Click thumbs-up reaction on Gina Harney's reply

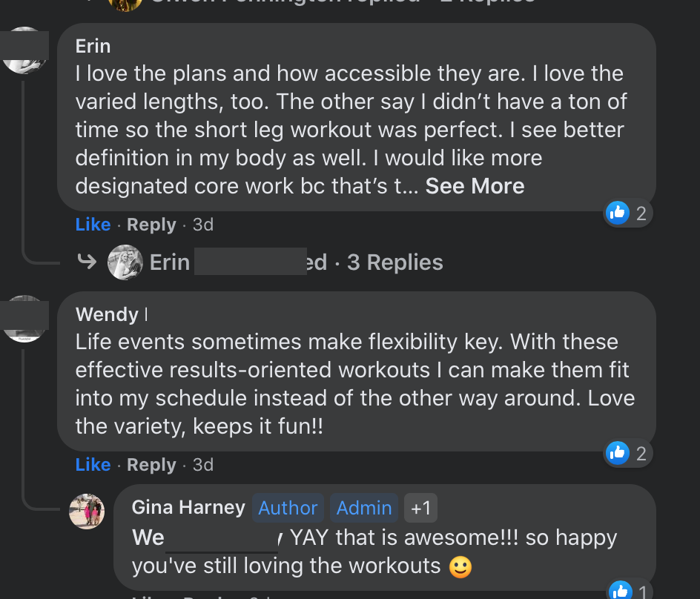point(620,591)
